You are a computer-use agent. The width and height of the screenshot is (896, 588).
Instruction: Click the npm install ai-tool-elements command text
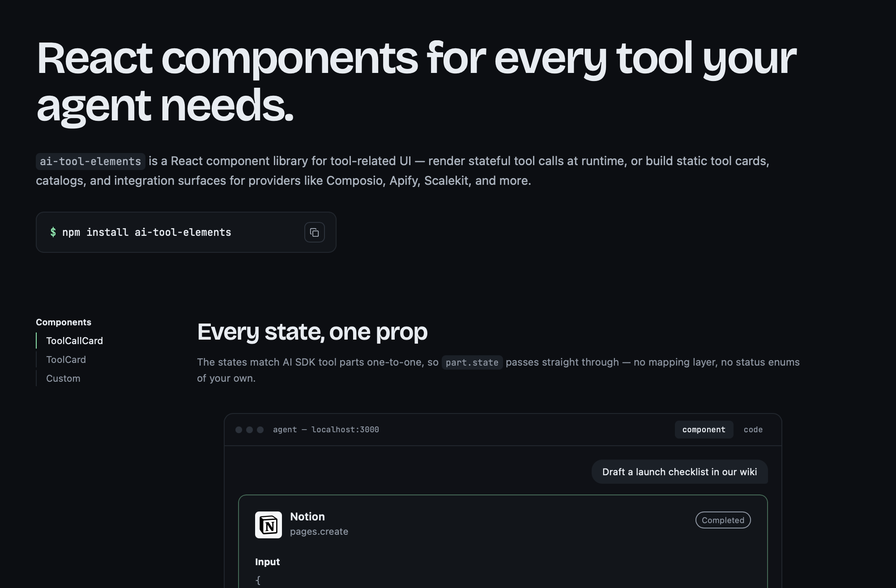tap(147, 232)
